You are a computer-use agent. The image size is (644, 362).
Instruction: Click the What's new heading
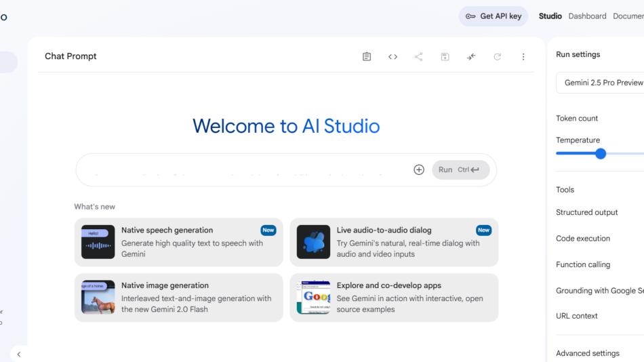(94, 207)
